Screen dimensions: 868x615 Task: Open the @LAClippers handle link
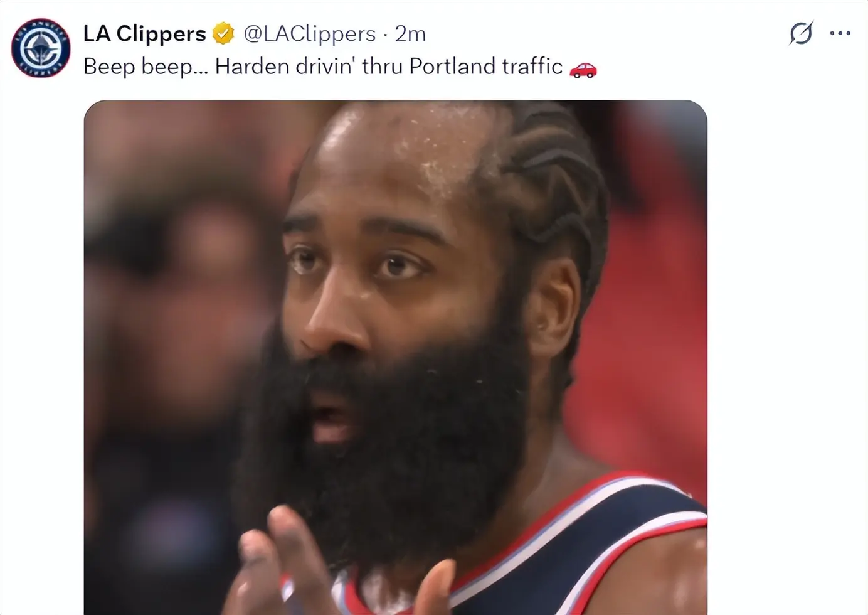pyautogui.click(x=309, y=34)
